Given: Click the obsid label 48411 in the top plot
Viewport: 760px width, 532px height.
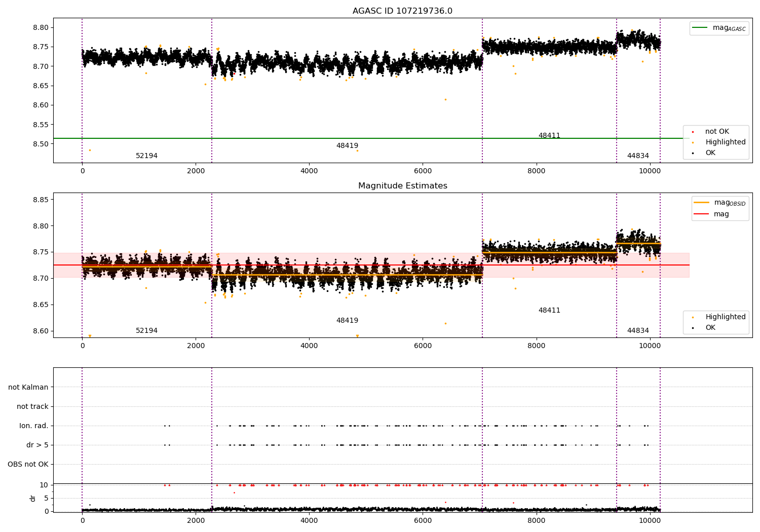Looking at the screenshot, I should [549, 136].
